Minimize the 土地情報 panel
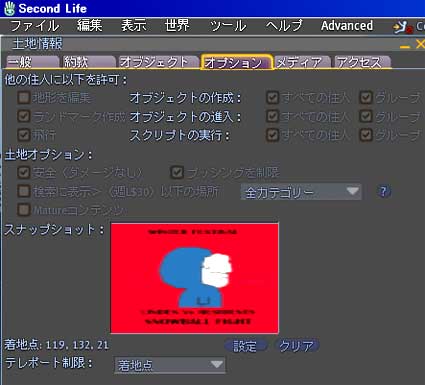 [405, 47]
